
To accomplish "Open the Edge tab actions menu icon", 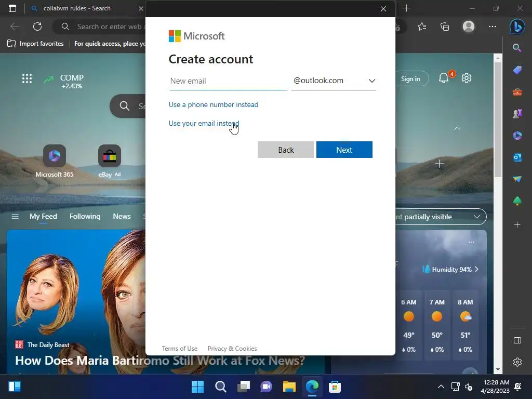I will point(12,8).
